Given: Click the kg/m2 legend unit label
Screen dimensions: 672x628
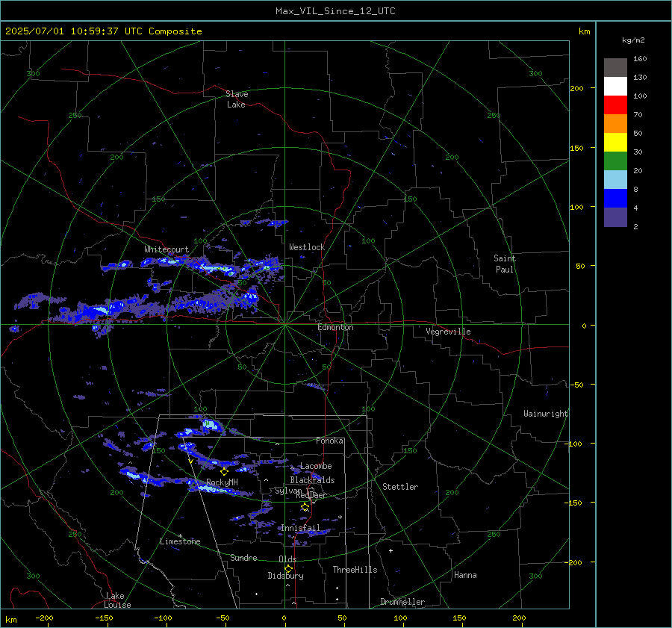Looking at the screenshot, I should coord(633,40).
